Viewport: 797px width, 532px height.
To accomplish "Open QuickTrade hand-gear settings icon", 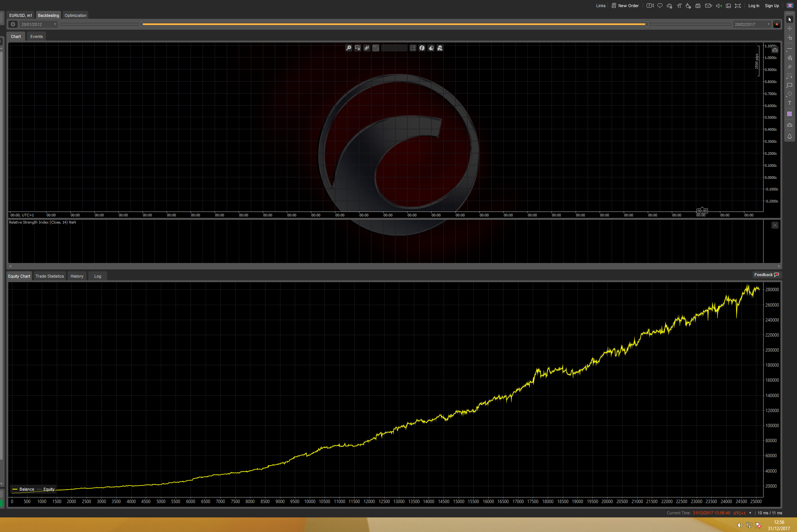I will [x=688, y=6].
